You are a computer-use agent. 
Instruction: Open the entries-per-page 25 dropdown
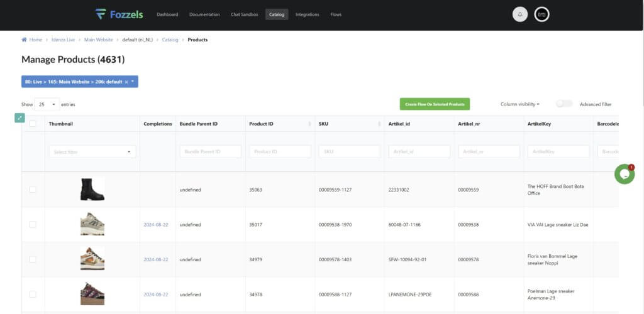pos(47,104)
